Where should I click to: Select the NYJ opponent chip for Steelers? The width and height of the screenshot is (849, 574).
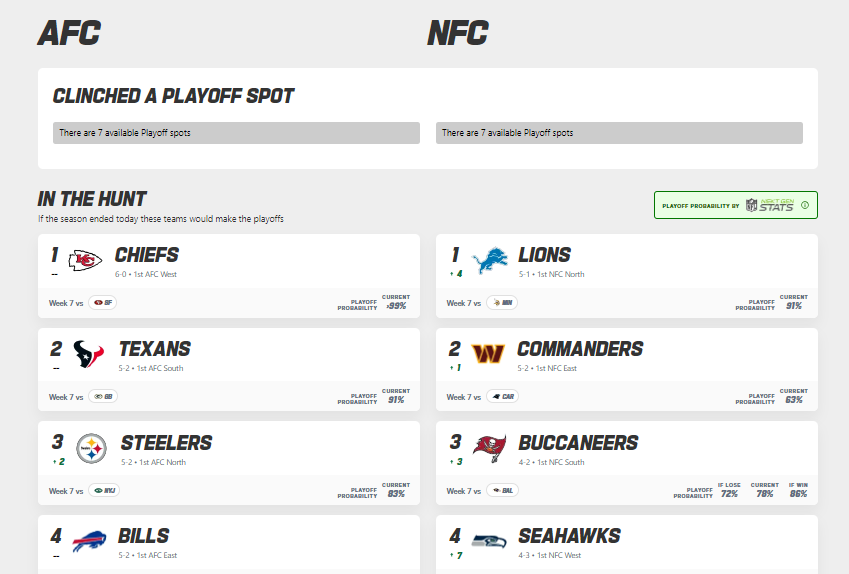(x=104, y=491)
